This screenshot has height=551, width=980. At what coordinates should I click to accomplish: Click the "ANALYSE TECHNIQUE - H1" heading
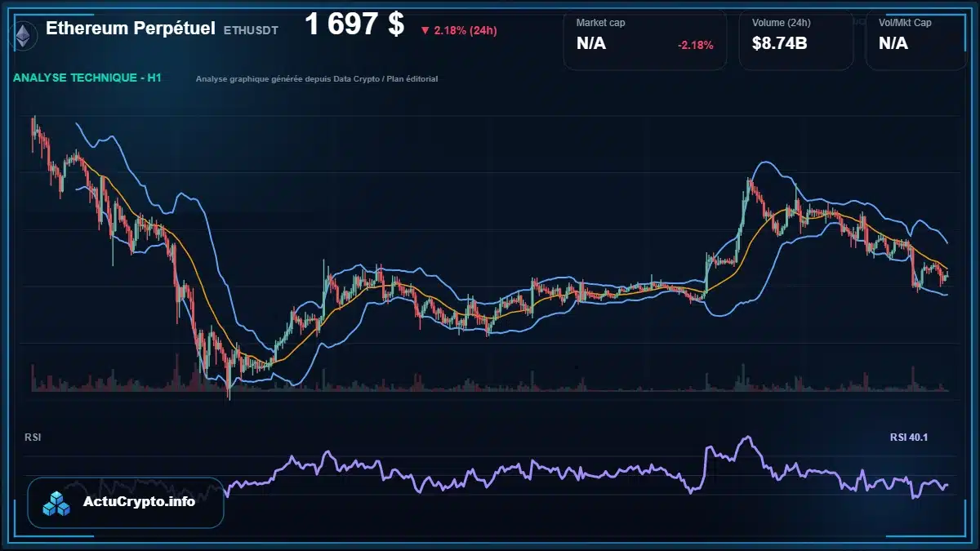coord(87,78)
